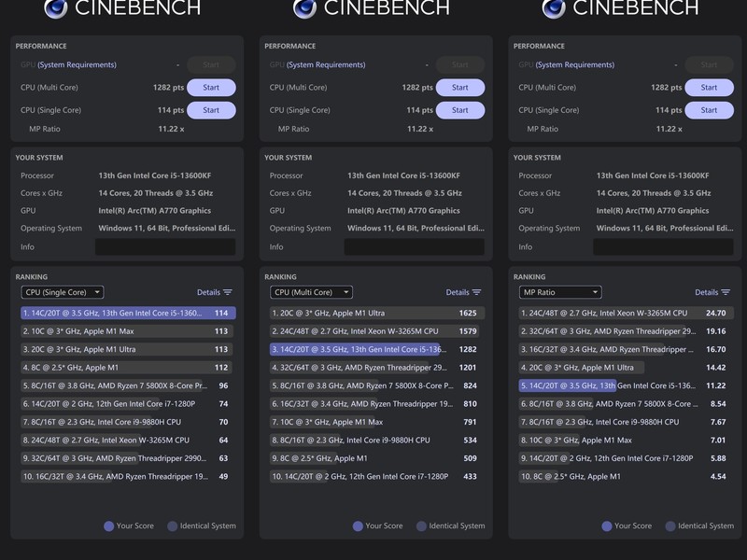Select Apple M1 Ultra row scoring 1625

[377, 313]
